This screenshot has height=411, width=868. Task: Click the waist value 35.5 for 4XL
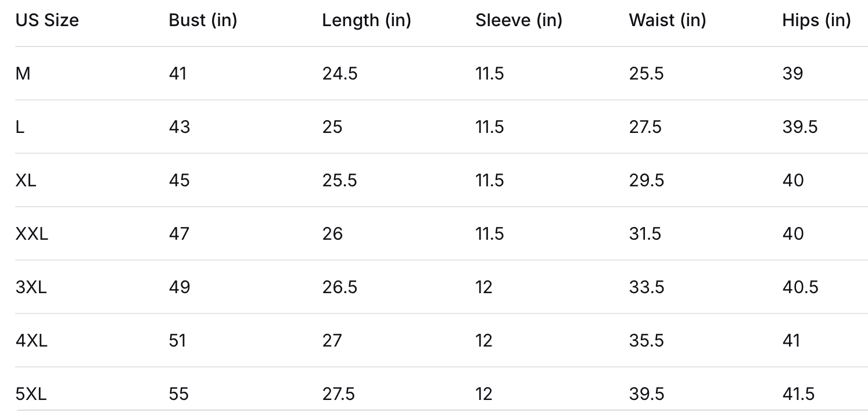tap(646, 341)
